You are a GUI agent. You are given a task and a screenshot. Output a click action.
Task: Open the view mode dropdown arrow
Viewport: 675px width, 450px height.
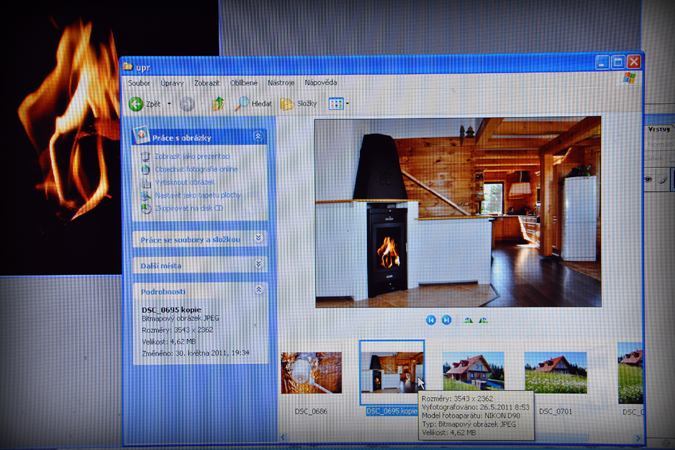tap(347, 103)
